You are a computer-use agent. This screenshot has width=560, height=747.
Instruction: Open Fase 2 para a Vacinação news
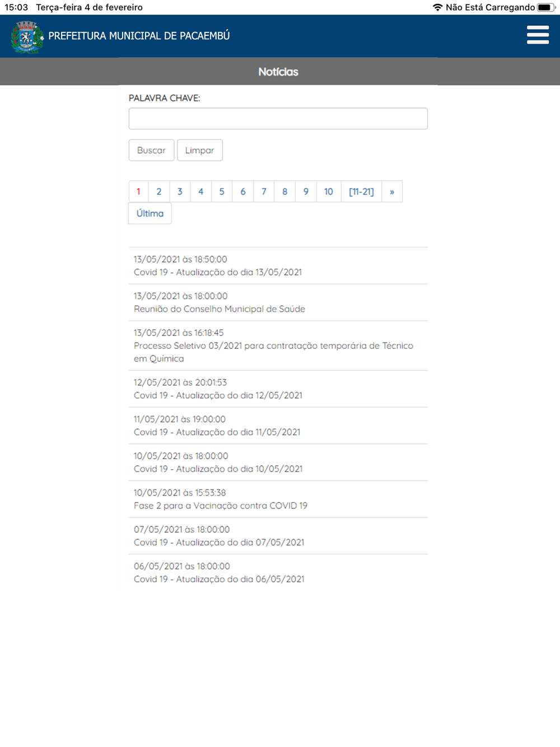tap(221, 506)
